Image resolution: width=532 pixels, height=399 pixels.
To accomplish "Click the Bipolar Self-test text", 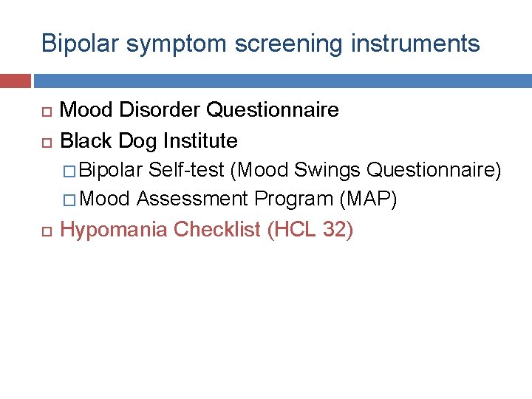I will pyautogui.click(x=151, y=169).
